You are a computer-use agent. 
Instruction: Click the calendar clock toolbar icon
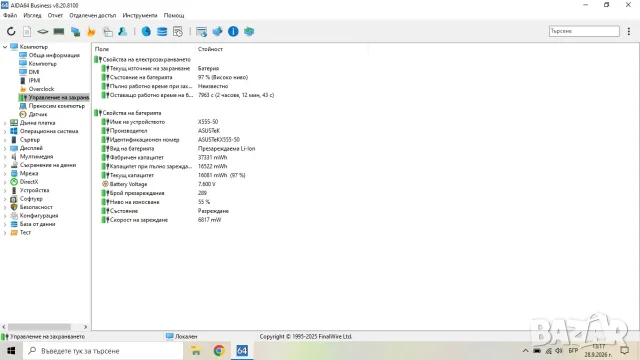point(178,31)
